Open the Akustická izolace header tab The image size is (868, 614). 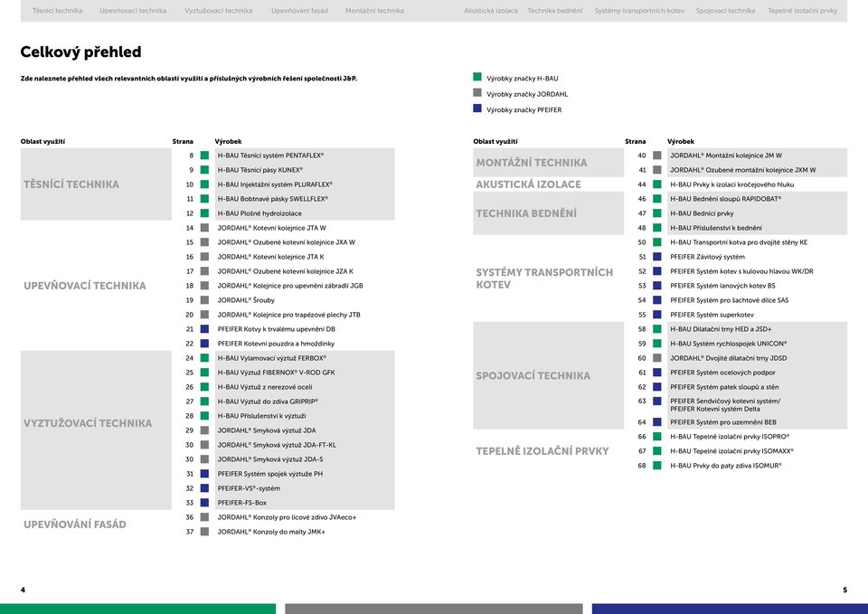[x=491, y=11]
